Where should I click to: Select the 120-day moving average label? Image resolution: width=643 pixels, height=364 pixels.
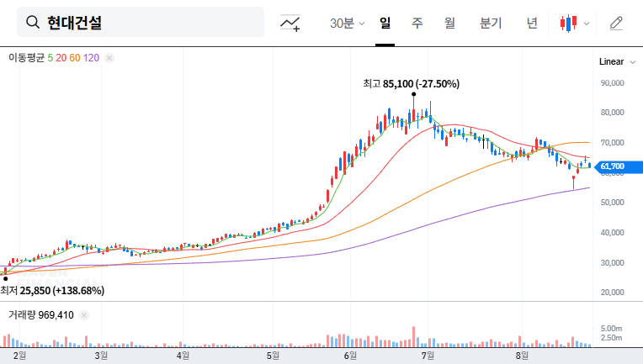[91, 58]
